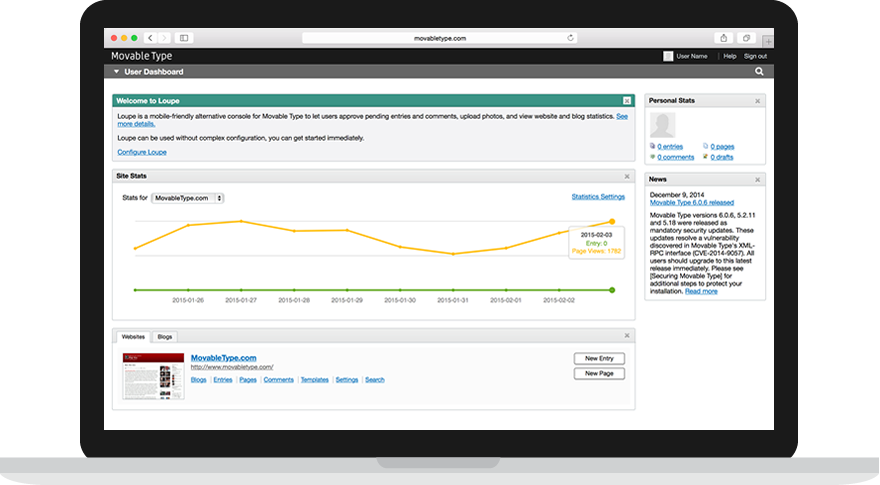The image size is (880, 485).
Task: Click the movabletype.com address bar
Action: click(439, 38)
